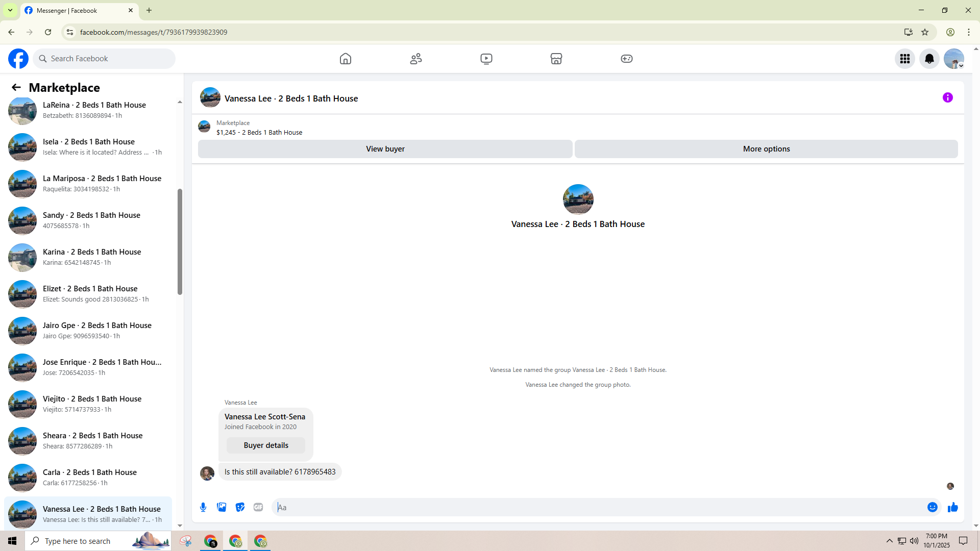Image resolution: width=980 pixels, height=551 pixels.
Task: Select the Vanessa Lee conversation in the list
Action: (88, 513)
